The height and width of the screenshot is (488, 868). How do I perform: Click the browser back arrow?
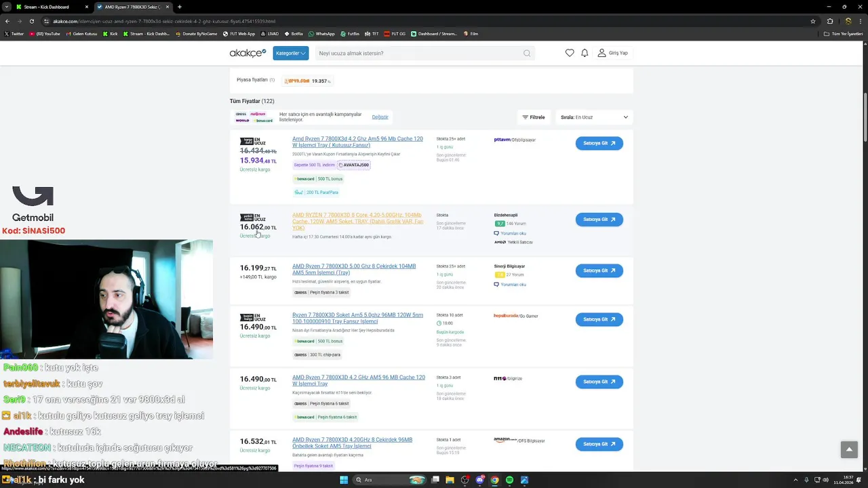(x=7, y=21)
